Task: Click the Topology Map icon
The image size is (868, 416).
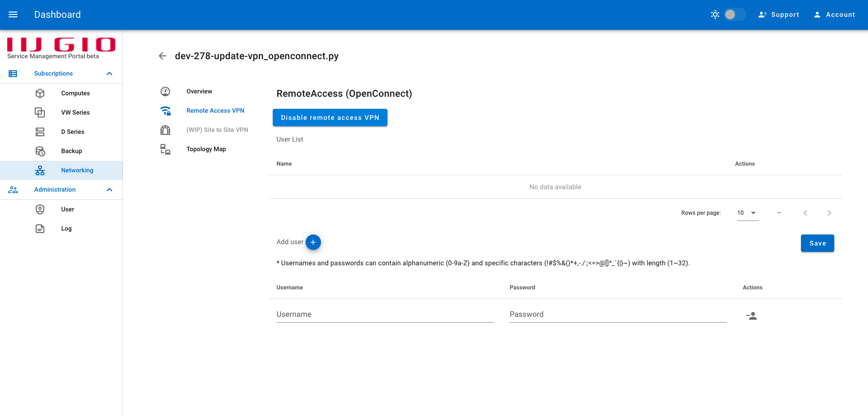Action: (165, 149)
